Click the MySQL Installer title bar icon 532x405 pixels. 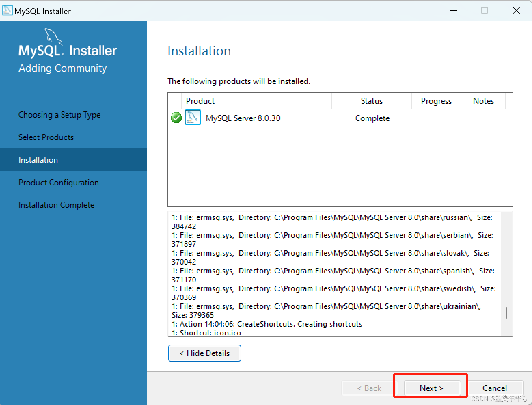click(x=7, y=10)
